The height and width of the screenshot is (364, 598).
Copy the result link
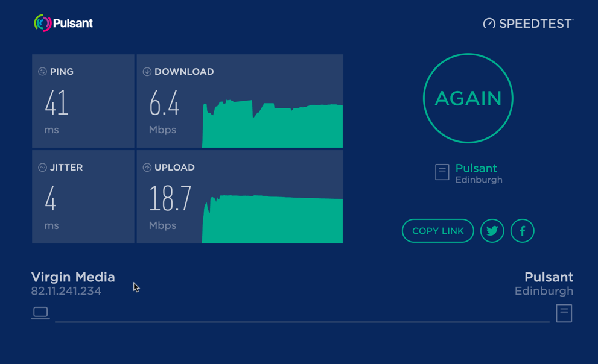(x=438, y=231)
